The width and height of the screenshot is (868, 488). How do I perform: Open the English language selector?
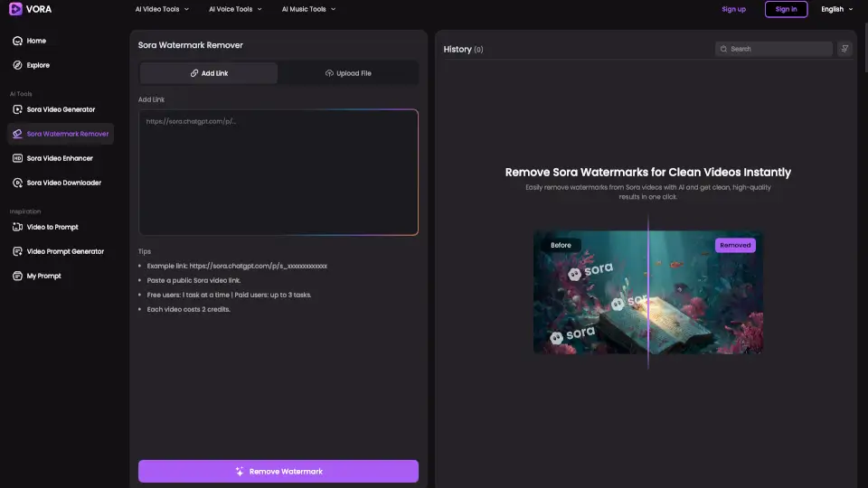[836, 9]
